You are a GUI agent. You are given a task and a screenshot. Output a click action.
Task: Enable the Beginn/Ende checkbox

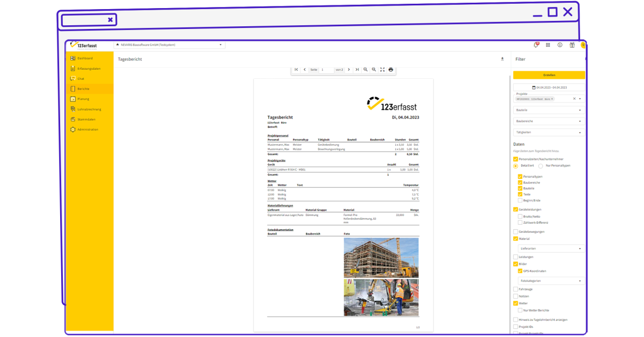point(520,200)
